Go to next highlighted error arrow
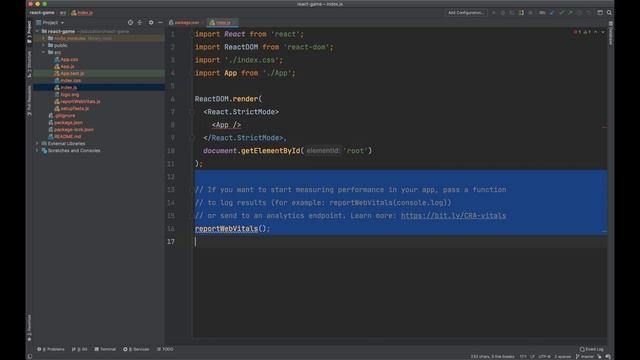Image resolution: width=640 pixels, height=360 pixels. click(603, 32)
